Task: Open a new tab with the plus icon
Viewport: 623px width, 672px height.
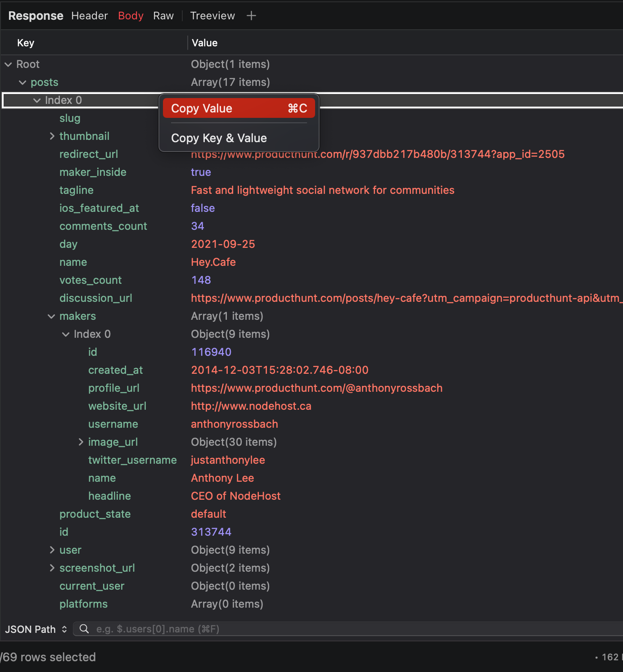Action: pyautogui.click(x=251, y=15)
